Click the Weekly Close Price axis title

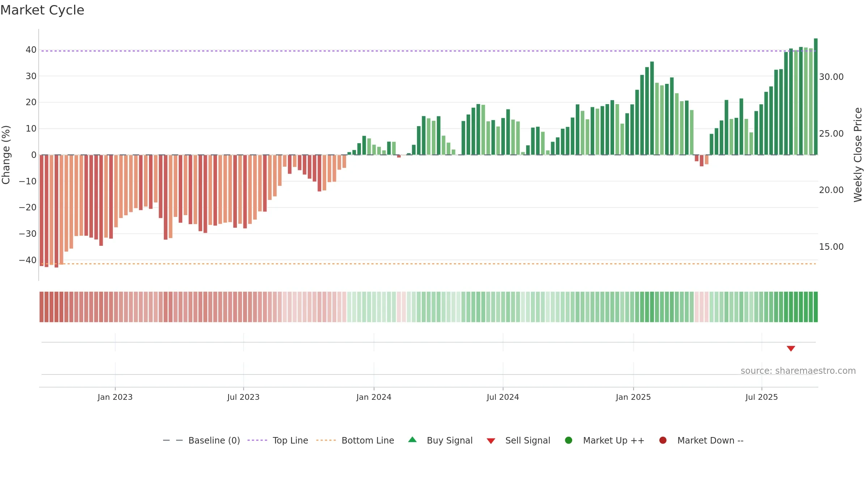tap(858, 155)
